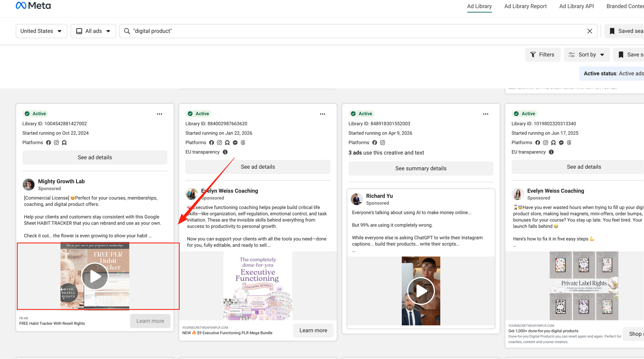Viewport: 644px width, 359px height.
Task: Expand the All ads category dropdown
Action: point(93,31)
